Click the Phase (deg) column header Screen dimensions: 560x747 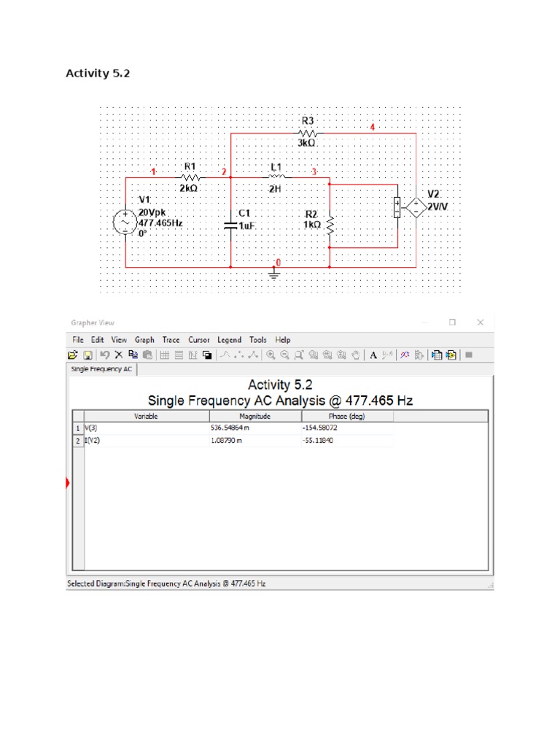pos(347,417)
